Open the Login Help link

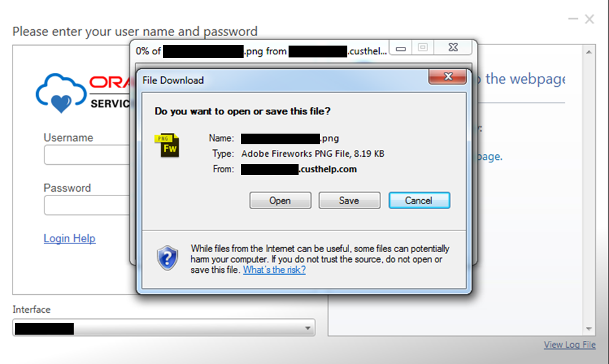(x=69, y=239)
